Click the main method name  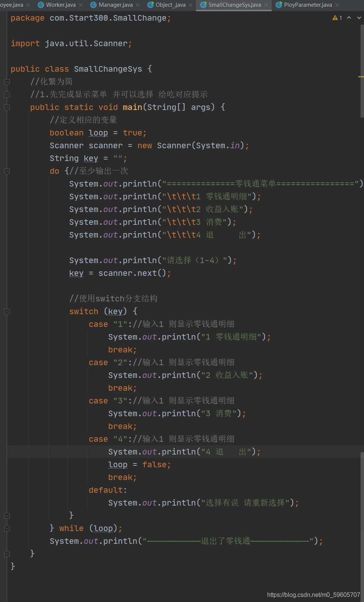point(132,107)
